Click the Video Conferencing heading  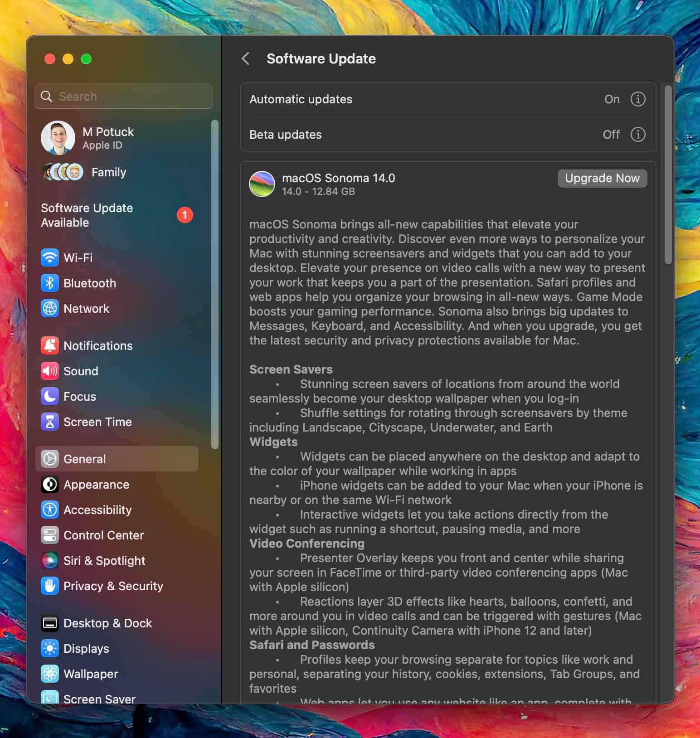click(x=307, y=543)
